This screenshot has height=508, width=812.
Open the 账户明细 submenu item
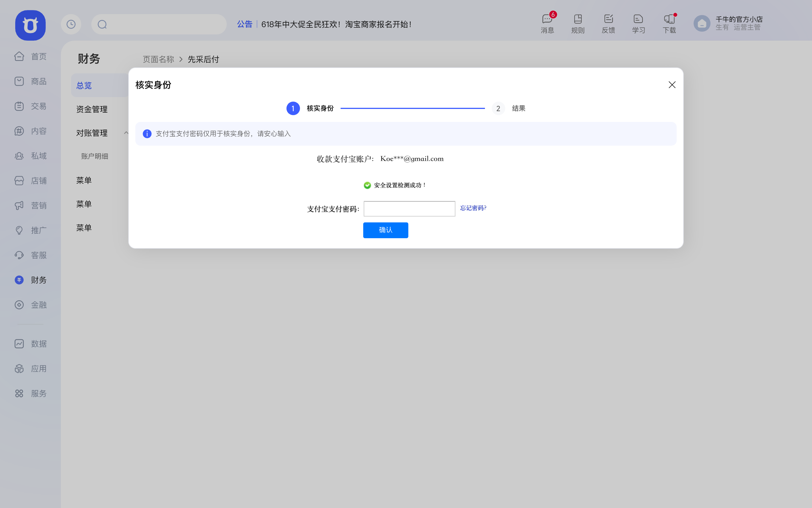pos(95,156)
